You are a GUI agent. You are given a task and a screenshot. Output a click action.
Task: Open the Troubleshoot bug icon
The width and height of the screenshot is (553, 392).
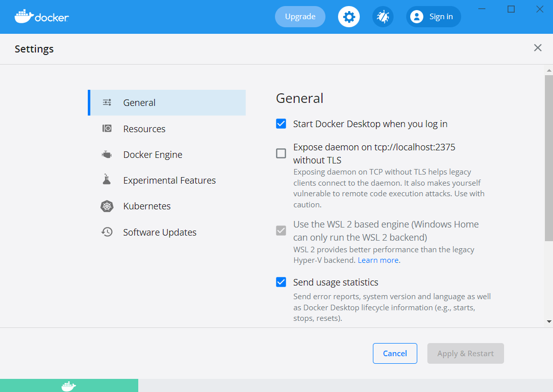click(383, 17)
